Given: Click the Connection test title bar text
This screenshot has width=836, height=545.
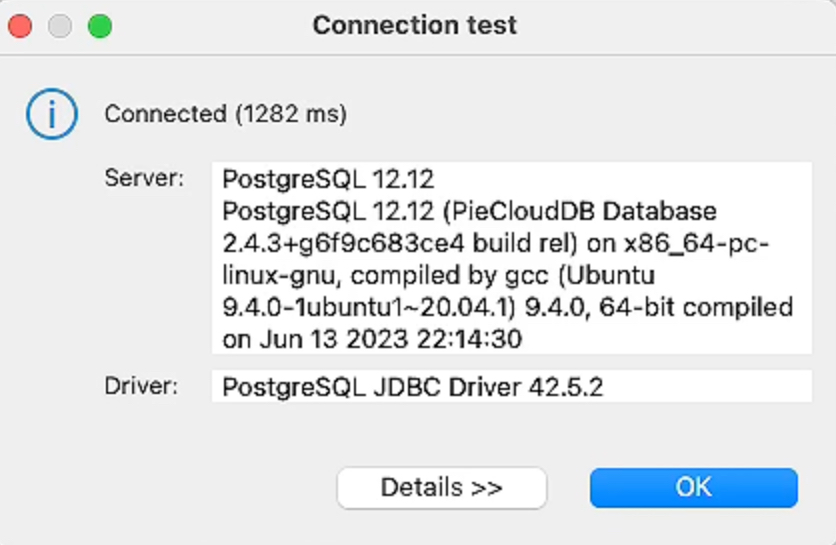Looking at the screenshot, I should [x=414, y=25].
